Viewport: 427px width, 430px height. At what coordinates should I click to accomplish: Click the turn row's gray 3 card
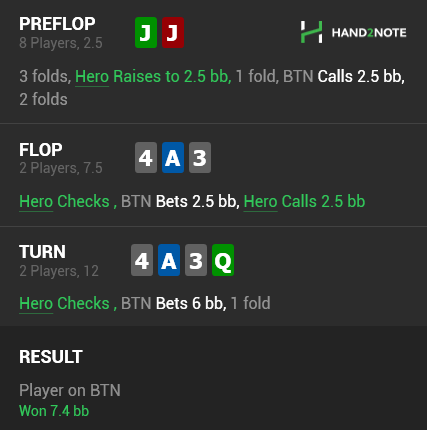196,260
